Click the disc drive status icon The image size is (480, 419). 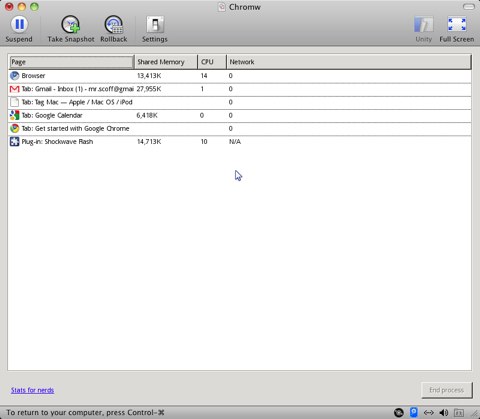coord(399,413)
